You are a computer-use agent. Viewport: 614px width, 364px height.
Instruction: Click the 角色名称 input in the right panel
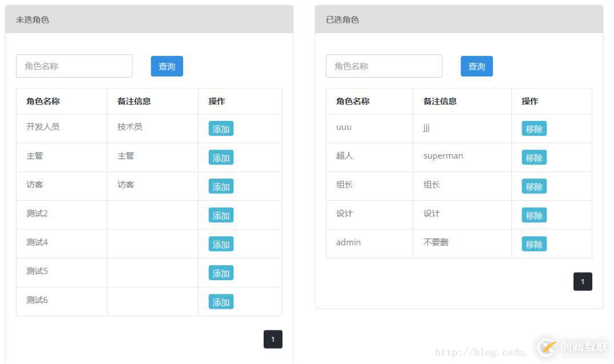click(384, 66)
